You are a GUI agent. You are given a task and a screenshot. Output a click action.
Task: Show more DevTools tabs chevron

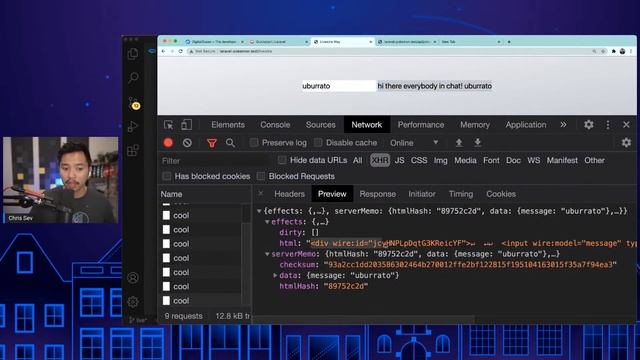[563, 125]
